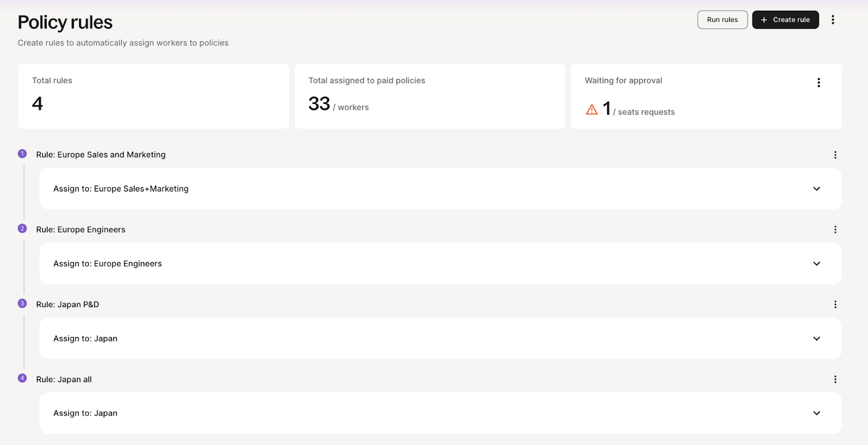This screenshot has height=445, width=868.
Task: Open options for Europe Engineers rule
Action: coord(835,230)
